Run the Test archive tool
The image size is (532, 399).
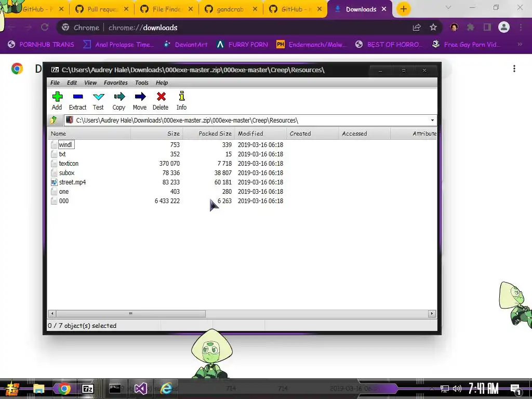click(98, 101)
